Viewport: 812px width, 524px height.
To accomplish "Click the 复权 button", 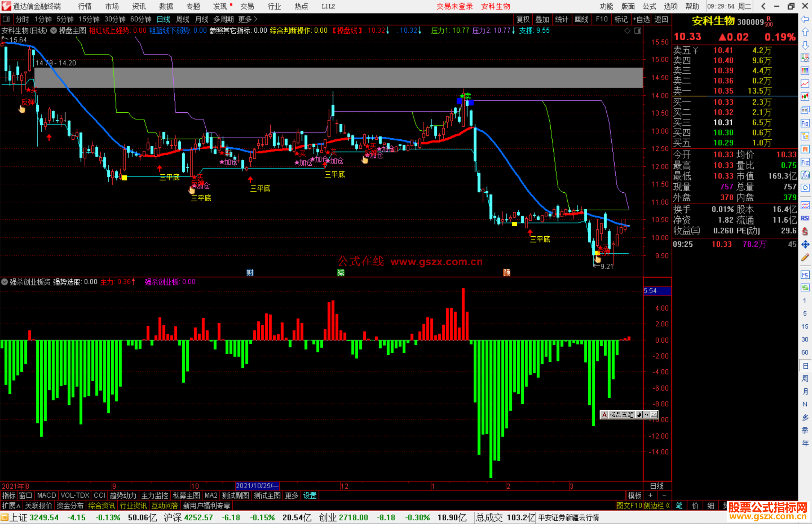I will click(x=523, y=19).
